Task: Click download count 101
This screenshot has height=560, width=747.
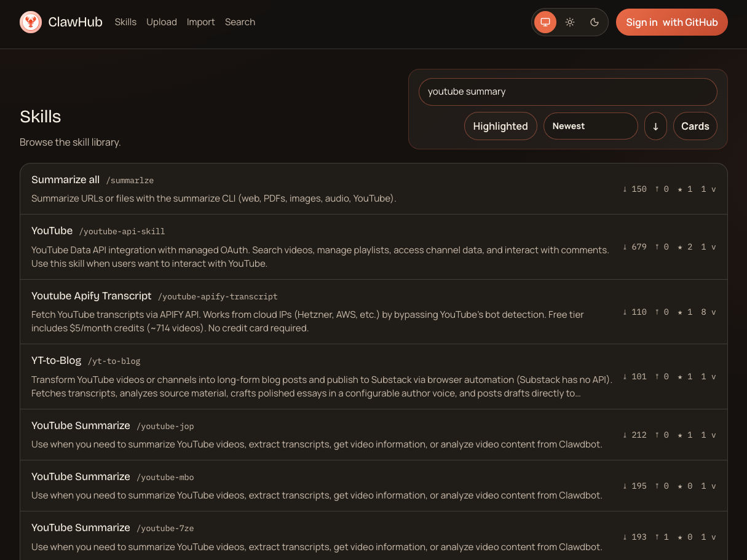Action: pos(634,377)
